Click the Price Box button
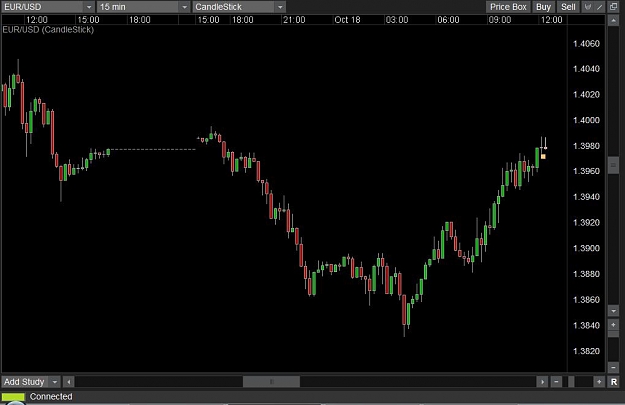Image resolution: width=625 pixels, height=405 pixels. (x=508, y=7)
